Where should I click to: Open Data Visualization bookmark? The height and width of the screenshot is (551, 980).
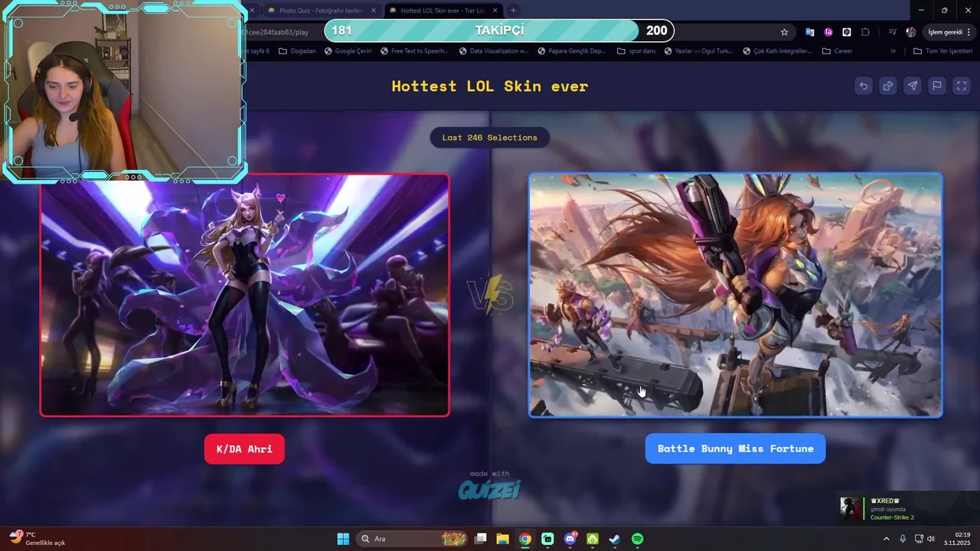[x=494, y=51]
